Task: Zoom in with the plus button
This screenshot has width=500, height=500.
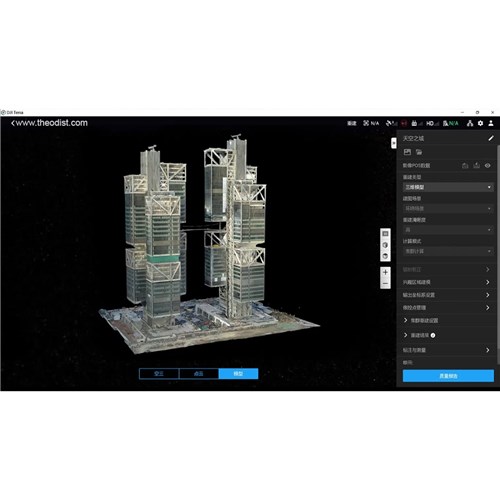Action: [x=385, y=272]
